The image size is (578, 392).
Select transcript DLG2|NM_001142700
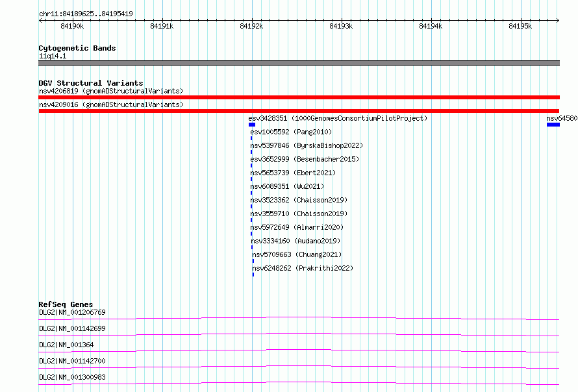coord(72,361)
